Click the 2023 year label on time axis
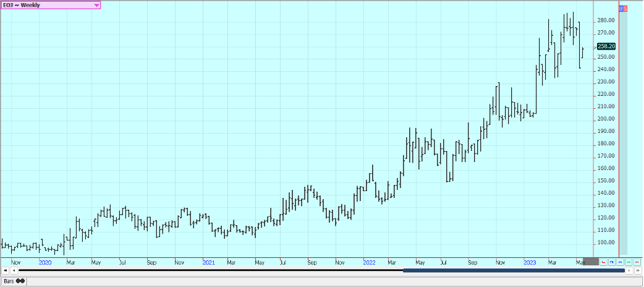This screenshot has height=287, width=644. (x=530, y=262)
